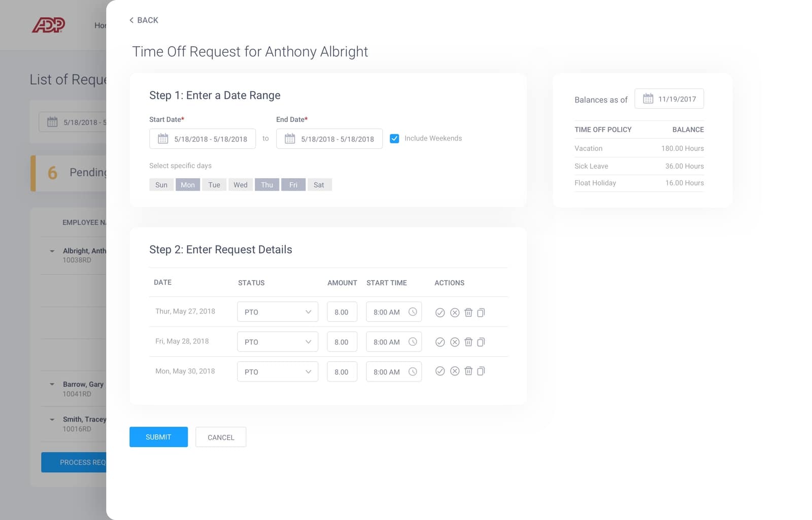Submit the time off request

point(158,437)
